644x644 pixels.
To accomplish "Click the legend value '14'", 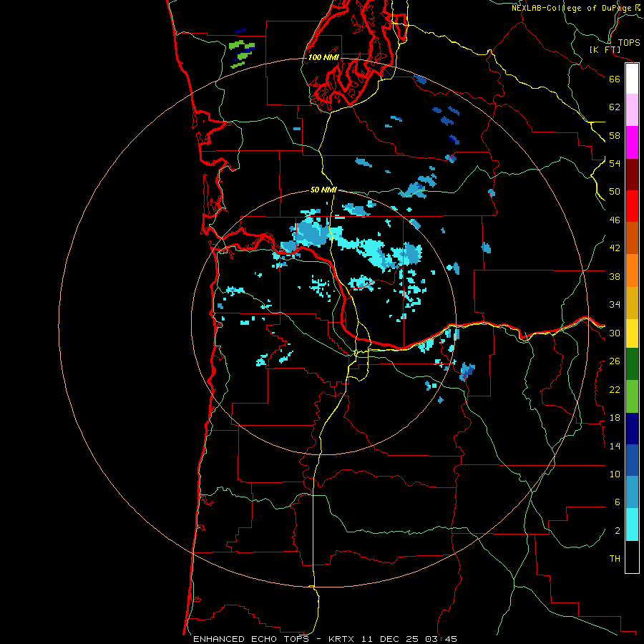I will [x=615, y=446].
